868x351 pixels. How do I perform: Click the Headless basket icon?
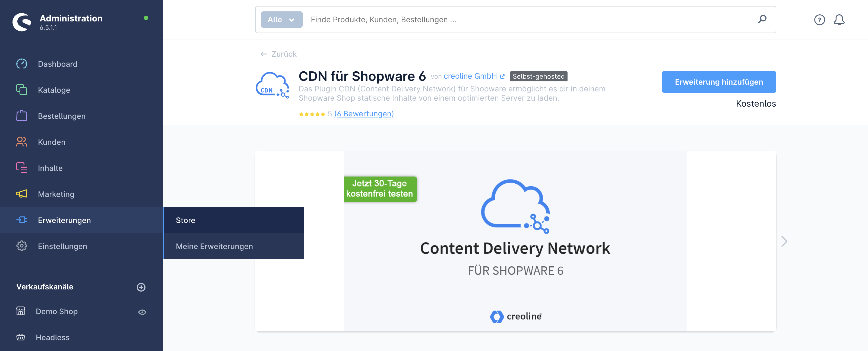pyautogui.click(x=21, y=337)
